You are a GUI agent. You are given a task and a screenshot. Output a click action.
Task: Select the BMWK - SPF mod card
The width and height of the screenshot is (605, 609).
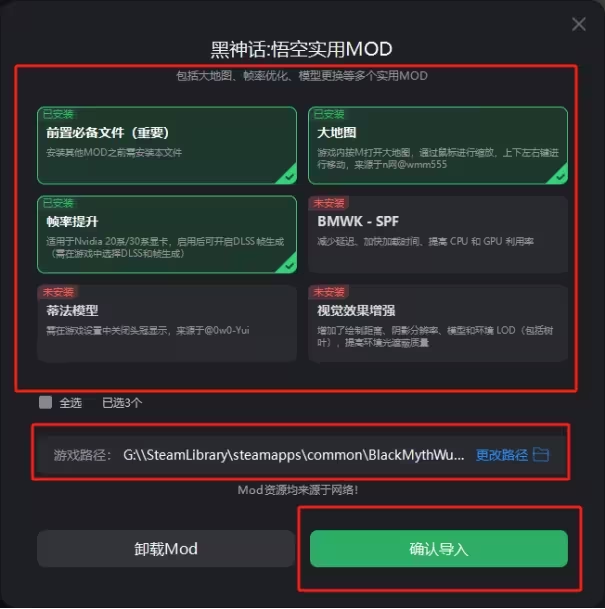pos(438,234)
